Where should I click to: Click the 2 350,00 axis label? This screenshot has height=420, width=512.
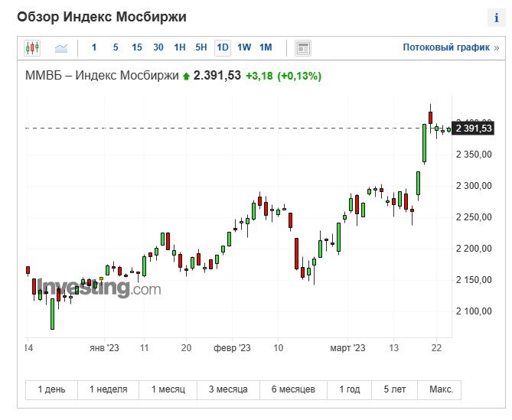click(x=474, y=155)
